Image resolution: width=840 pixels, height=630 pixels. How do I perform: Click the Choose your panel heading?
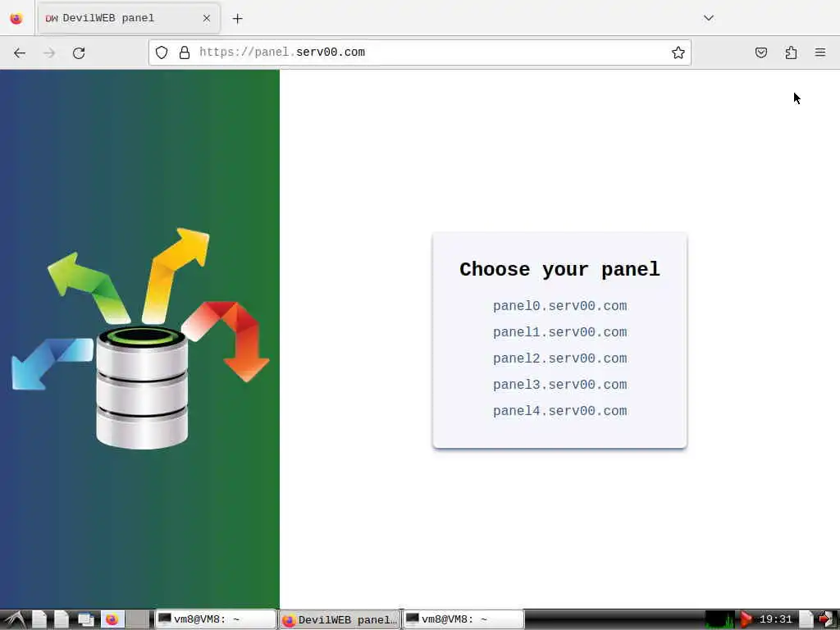(x=559, y=269)
